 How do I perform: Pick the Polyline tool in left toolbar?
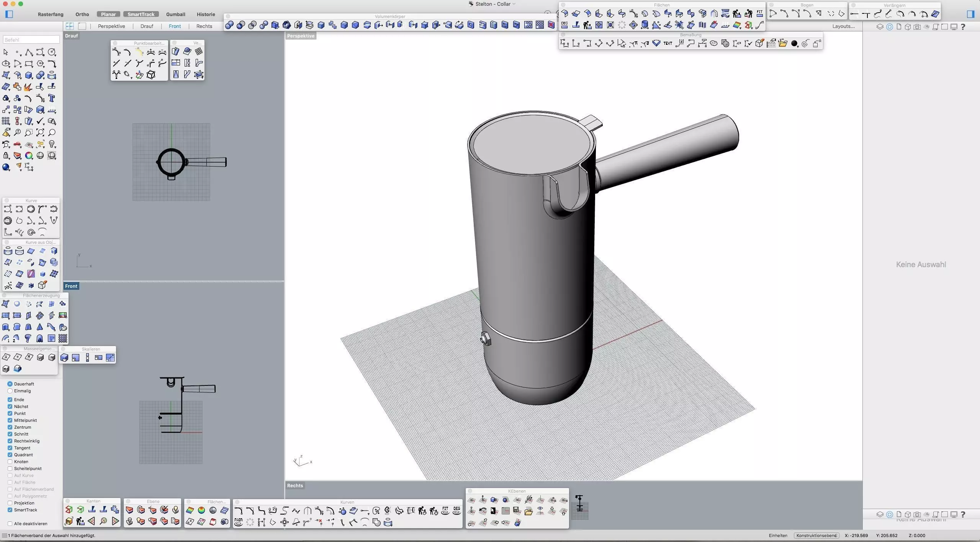(x=29, y=52)
